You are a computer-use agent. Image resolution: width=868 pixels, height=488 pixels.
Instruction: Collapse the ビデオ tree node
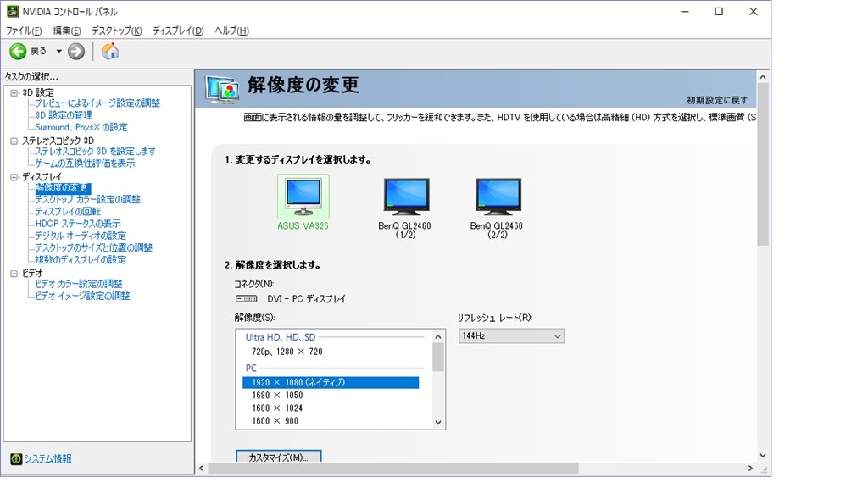pos(14,274)
